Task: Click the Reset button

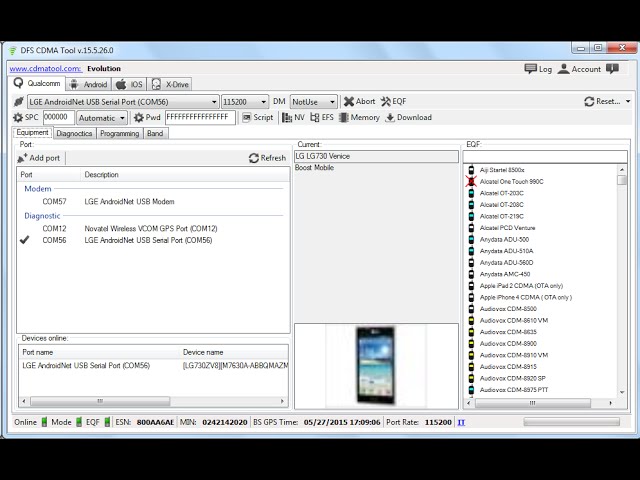Action: 602,101
